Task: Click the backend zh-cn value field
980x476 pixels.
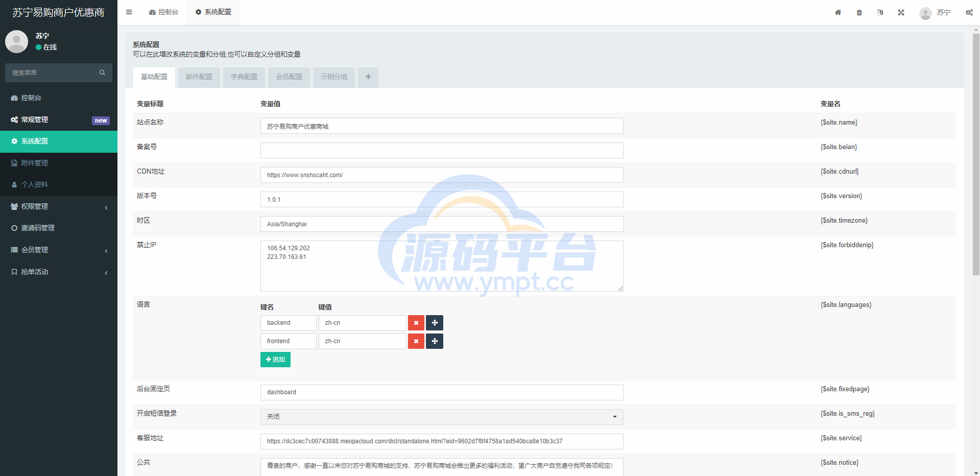Action: [363, 323]
